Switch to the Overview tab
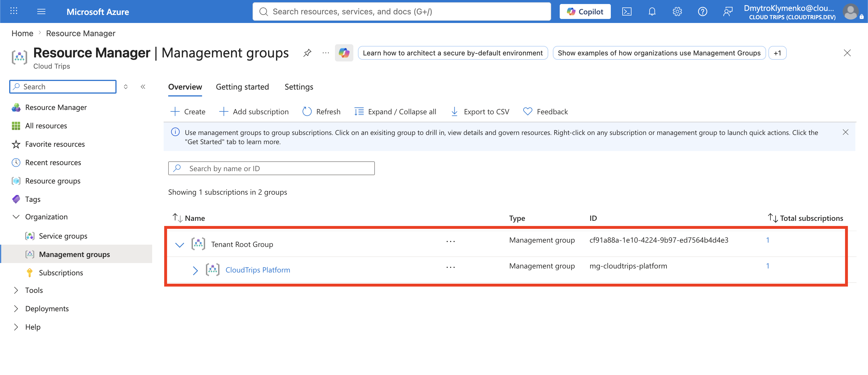Image resolution: width=868 pixels, height=375 pixels. tap(185, 87)
